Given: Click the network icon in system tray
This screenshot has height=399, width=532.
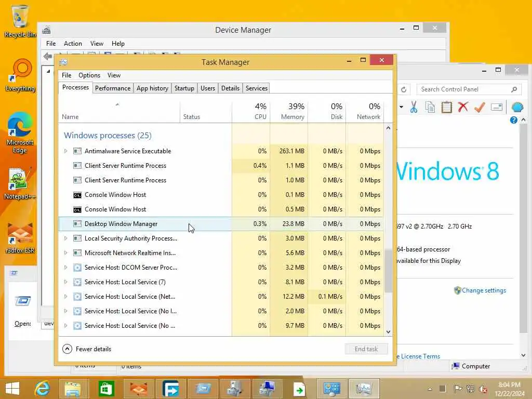Looking at the screenshot, I should tap(470, 389).
